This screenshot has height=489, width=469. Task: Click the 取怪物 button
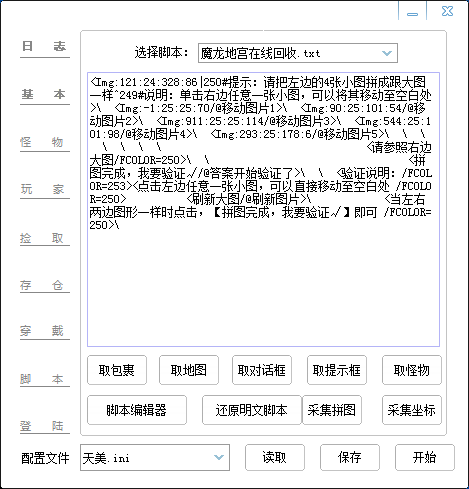coord(412,370)
